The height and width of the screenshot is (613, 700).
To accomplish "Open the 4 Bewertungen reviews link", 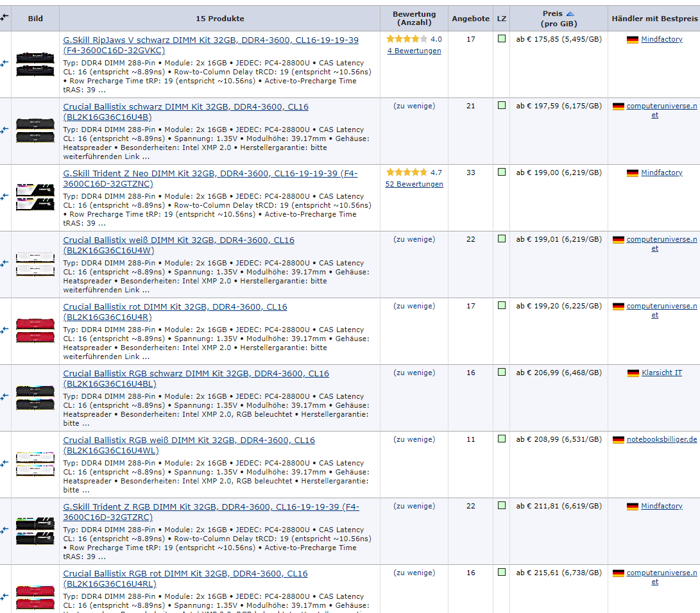I will 414,51.
